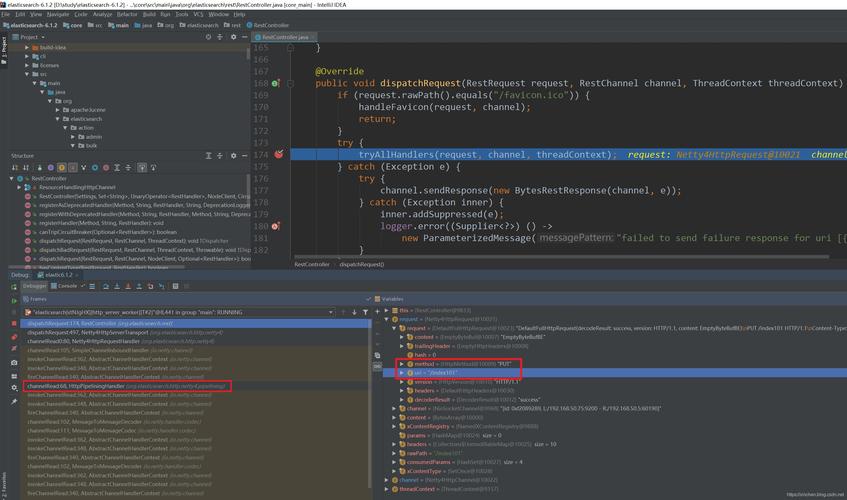Hide the Project panel with minus icon
Image resolution: width=847 pixels, height=500 pixels.
point(245,37)
